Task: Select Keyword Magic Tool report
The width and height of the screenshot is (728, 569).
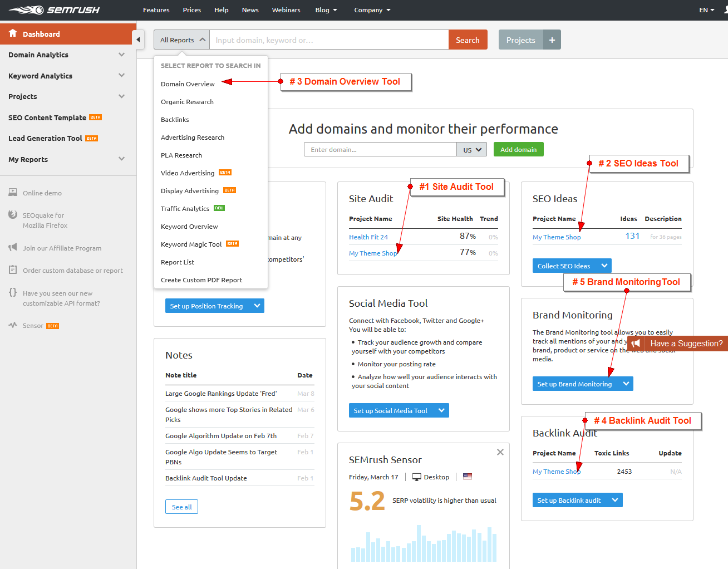Action: point(191,244)
